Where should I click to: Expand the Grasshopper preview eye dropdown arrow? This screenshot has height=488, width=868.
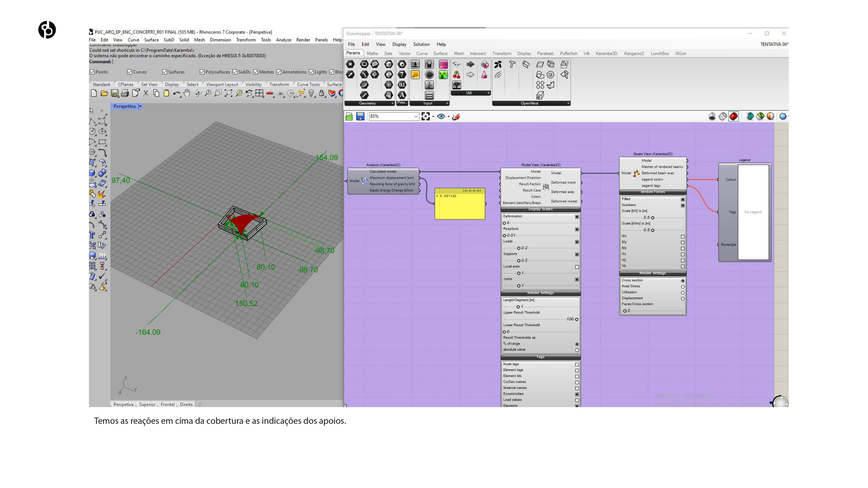tap(448, 117)
